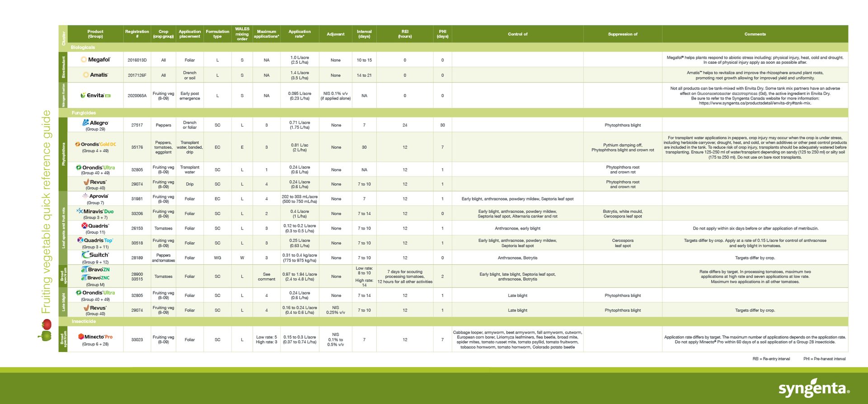Click the Bravo ZN product logo
This screenshot has height=404, width=868.
coord(95,269)
